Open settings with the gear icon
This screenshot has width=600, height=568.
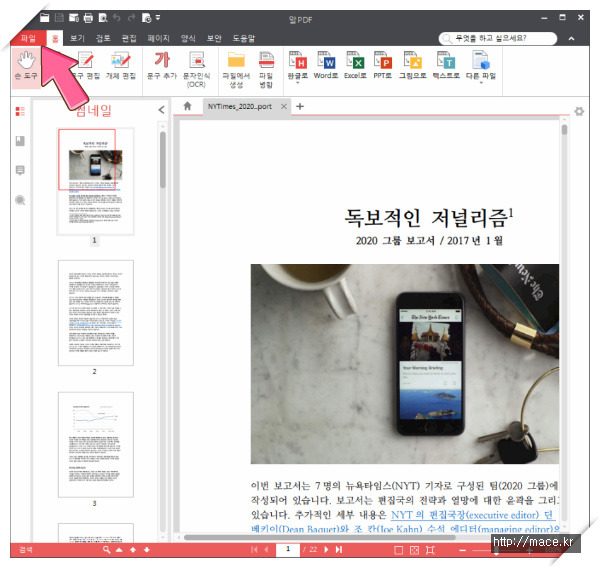579,111
